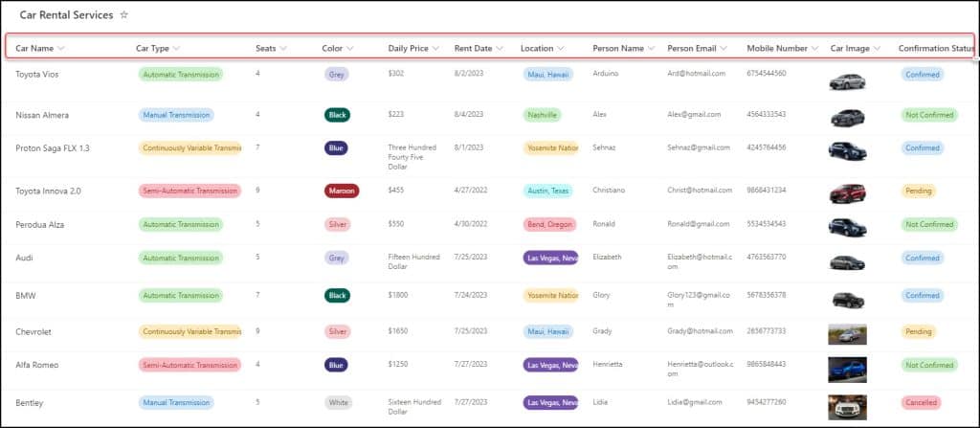Viewport: 980px width, 428px height.
Task: Click Lidia@gmail.com email cell
Action: point(695,402)
